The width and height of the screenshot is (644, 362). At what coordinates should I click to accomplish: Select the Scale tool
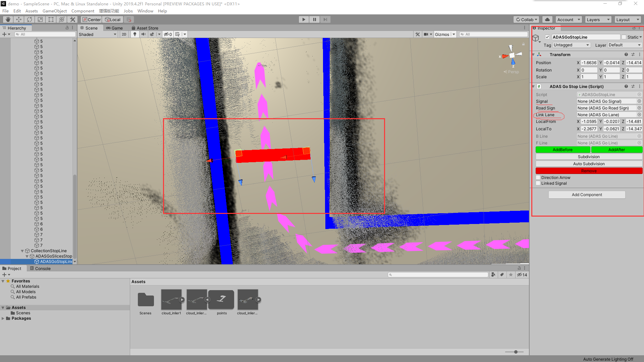40,19
